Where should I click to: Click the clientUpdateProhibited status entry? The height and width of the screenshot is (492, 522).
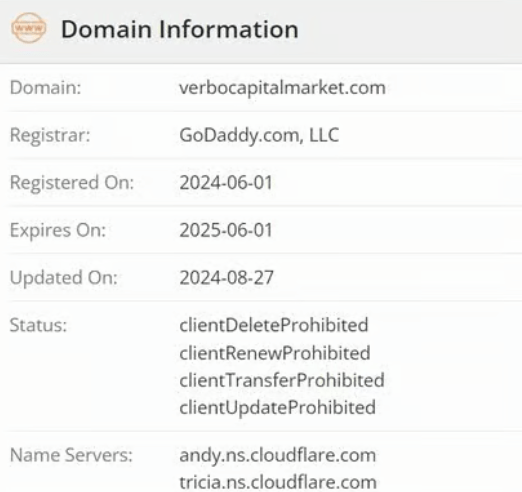pos(277,408)
